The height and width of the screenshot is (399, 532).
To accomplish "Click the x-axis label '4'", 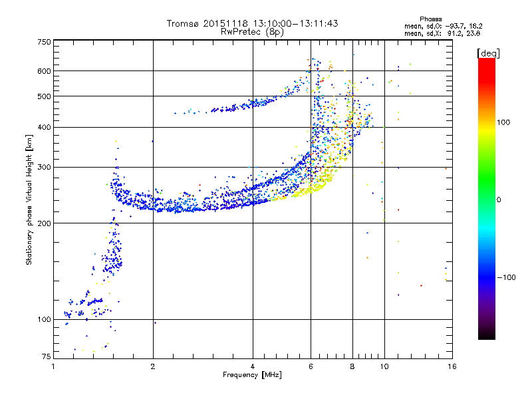I will click(253, 366).
